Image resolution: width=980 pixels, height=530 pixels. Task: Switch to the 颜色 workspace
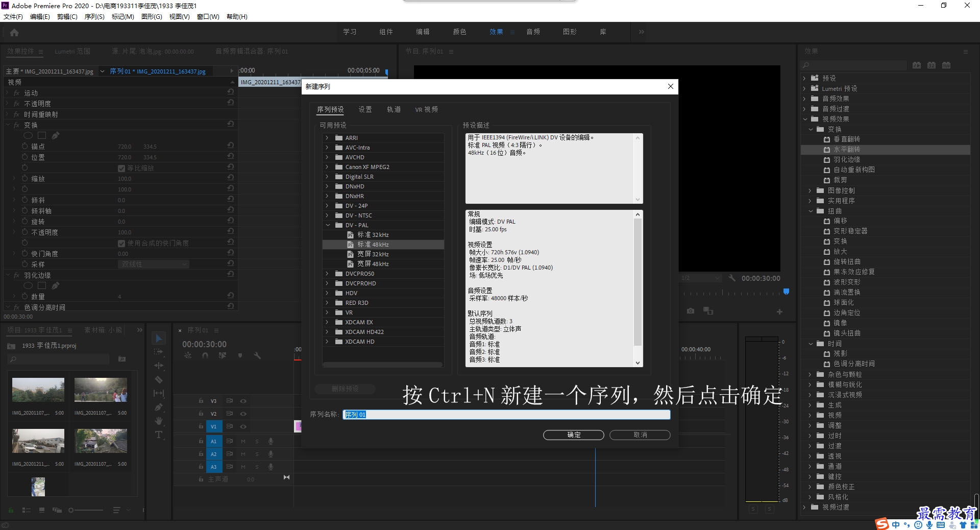(x=460, y=32)
